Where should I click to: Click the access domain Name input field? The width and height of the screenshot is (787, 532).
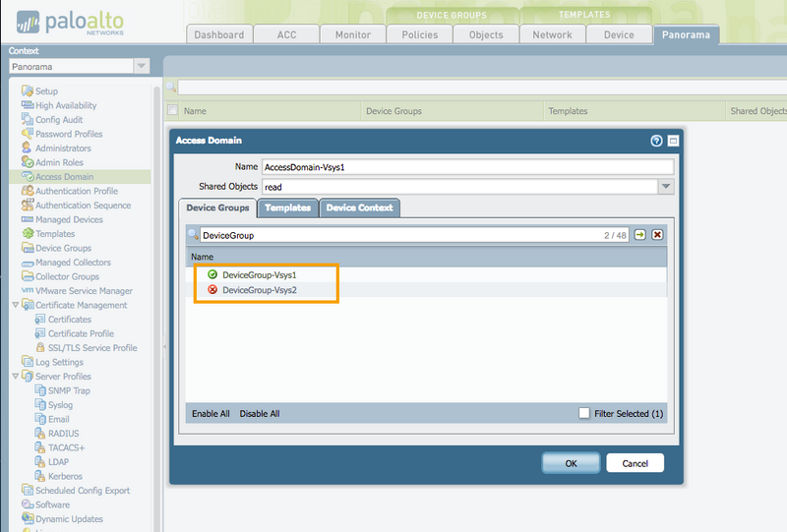[x=468, y=167]
